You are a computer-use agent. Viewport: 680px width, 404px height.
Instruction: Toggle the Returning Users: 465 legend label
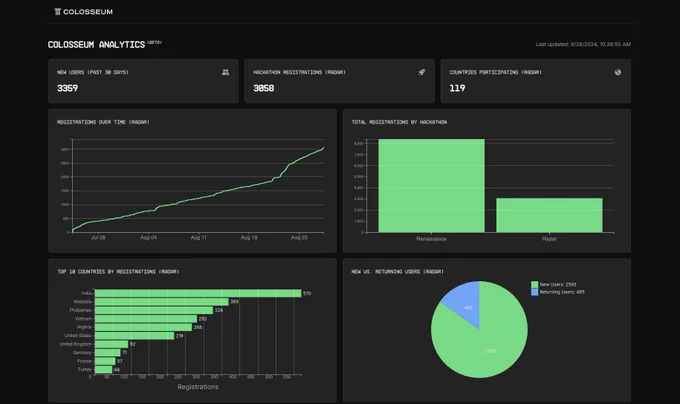[x=562, y=292]
